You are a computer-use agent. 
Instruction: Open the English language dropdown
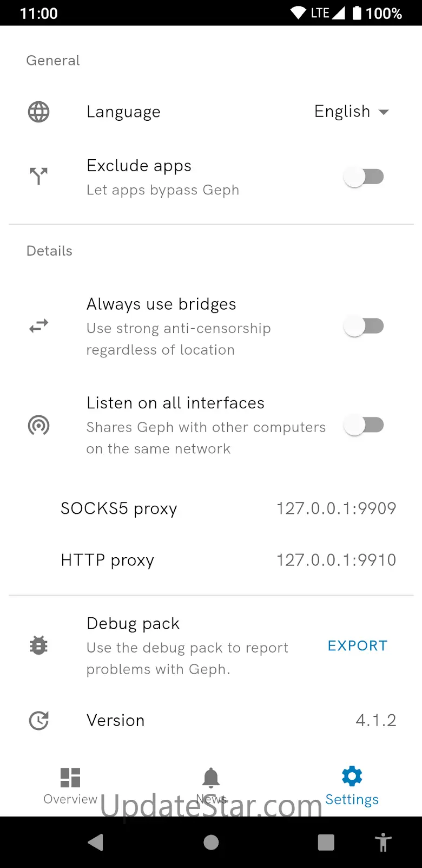click(342, 112)
